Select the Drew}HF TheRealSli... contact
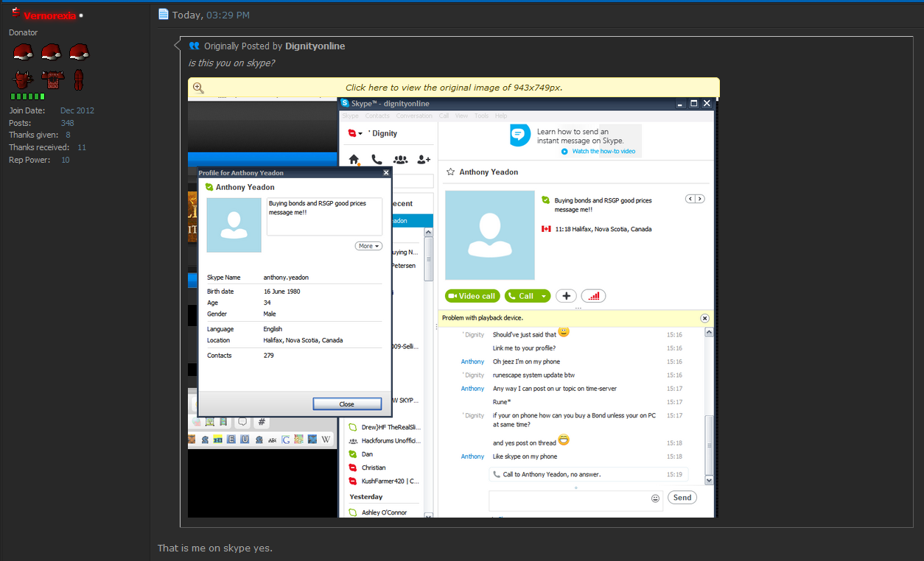The image size is (924, 561). [x=385, y=427]
